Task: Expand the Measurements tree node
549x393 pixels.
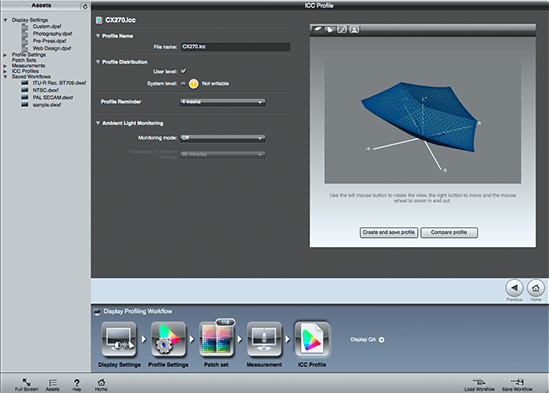Action: click(5, 66)
